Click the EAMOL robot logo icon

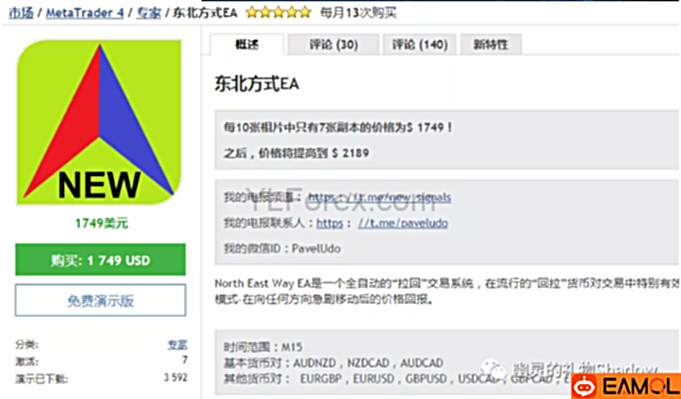pos(585,386)
